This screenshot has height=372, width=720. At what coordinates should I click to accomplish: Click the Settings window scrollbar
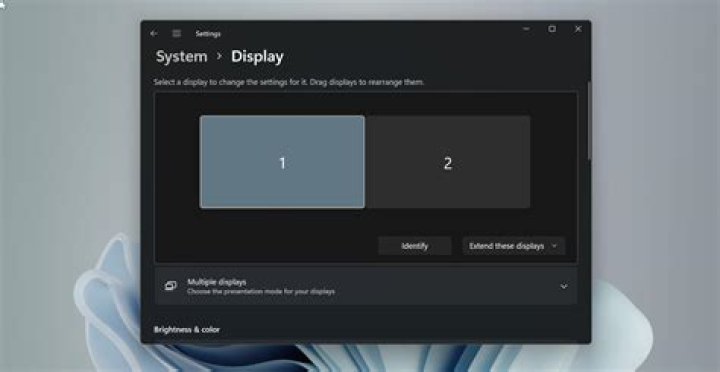(x=590, y=121)
